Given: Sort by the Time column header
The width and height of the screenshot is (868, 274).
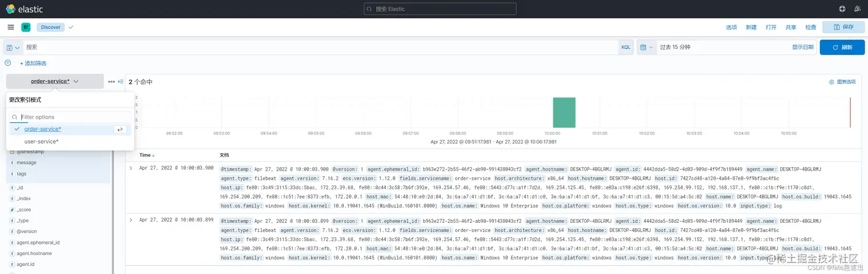Looking at the screenshot, I should 148,155.
